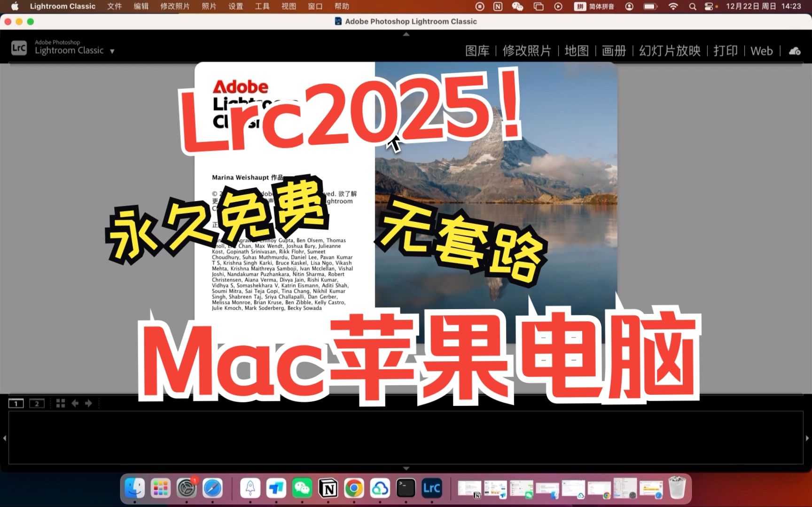The width and height of the screenshot is (812, 507).
Task: Open Control Center
Action: click(710, 6)
